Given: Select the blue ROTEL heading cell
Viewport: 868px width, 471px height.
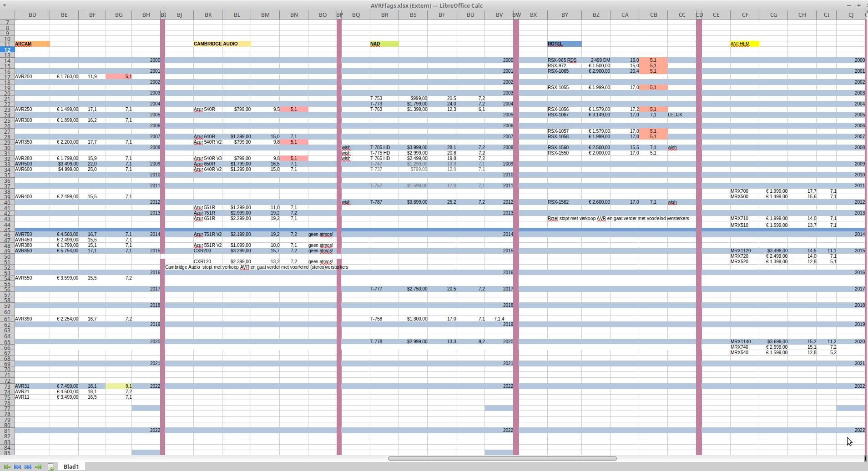Looking at the screenshot, I should click(x=564, y=44).
